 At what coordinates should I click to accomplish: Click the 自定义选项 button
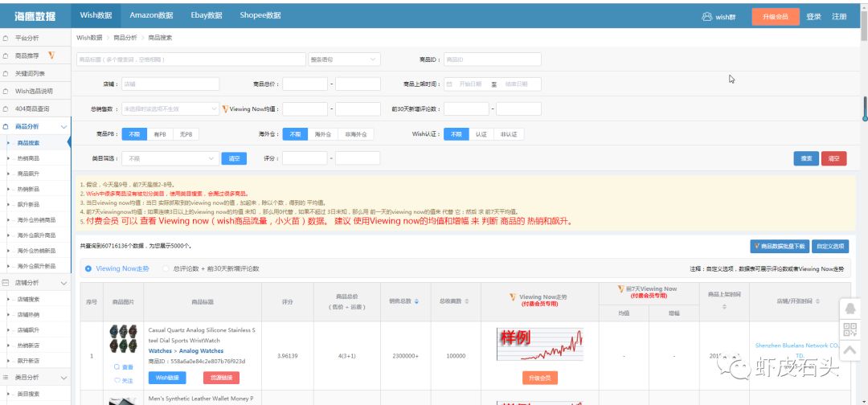830,246
